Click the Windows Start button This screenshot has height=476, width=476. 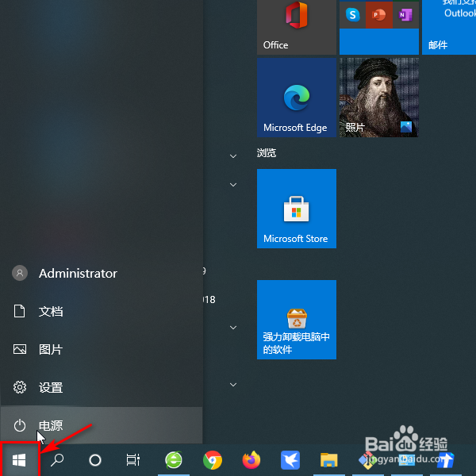[x=19, y=460]
